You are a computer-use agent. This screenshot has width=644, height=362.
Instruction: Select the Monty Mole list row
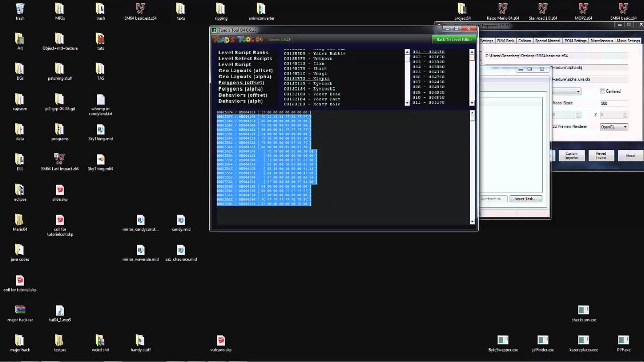[x=312, y=104]
